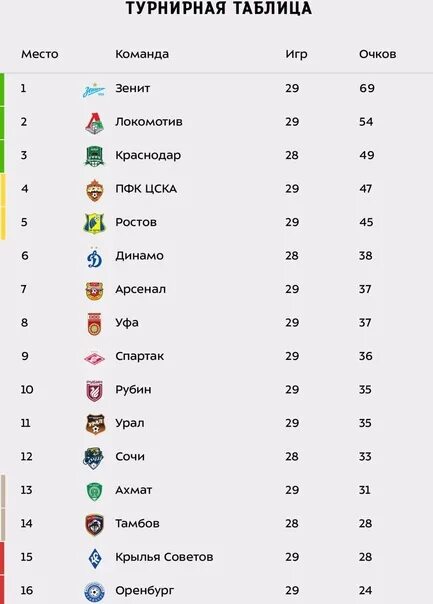Click the Уфа team name
The image size is (433, 604).
click(x=127, y=323)
